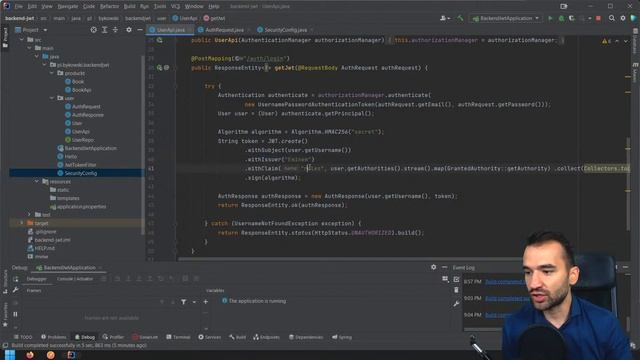Collapse the resources folder node
Viewport: 640px width, 360px height.
point(37,181)
